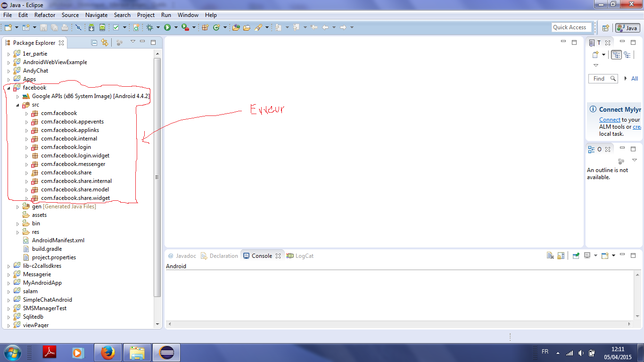
Task: Collapse the src folder node
Action: click(x=17, y=105)
